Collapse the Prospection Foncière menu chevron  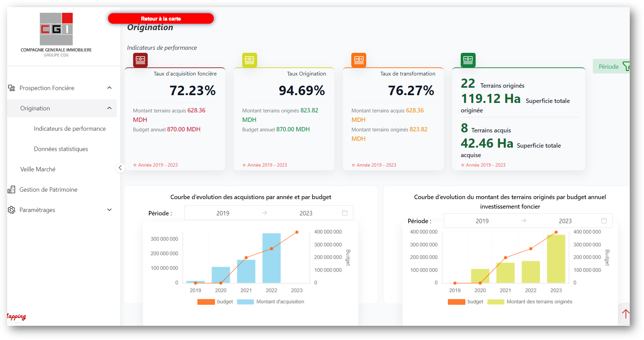(x=109, y=88)
